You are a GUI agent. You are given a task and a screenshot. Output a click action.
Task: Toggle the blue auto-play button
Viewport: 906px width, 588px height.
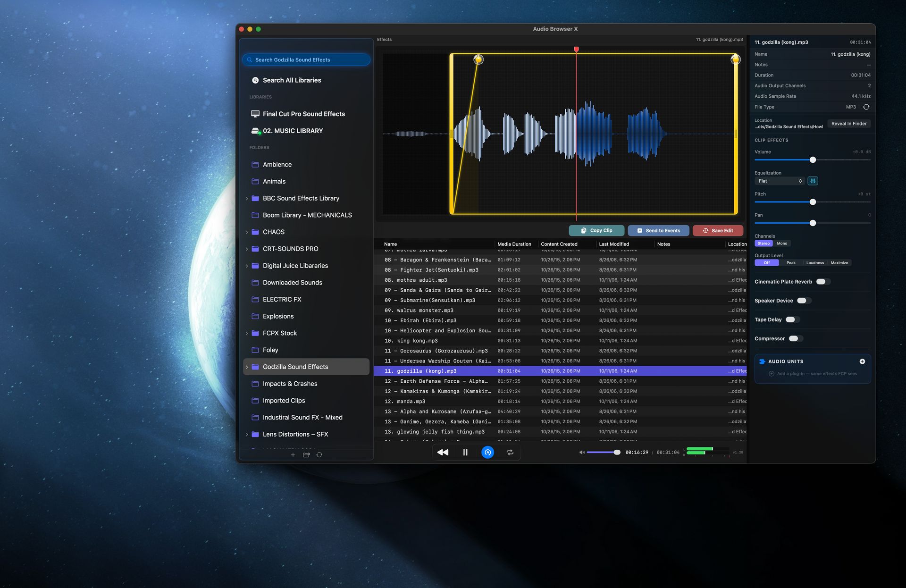pyautogui.click(x=487, y=452)
